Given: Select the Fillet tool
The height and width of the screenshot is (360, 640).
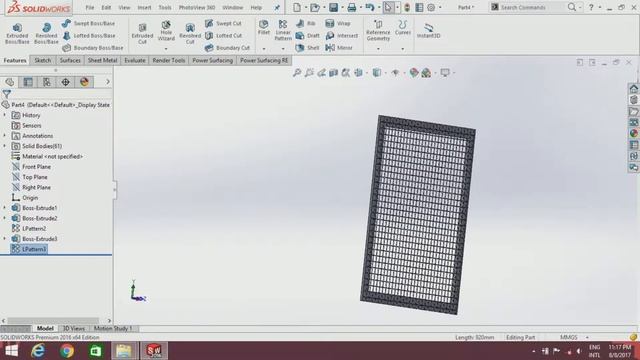Looking at the screenshot, I should point(264,27).
